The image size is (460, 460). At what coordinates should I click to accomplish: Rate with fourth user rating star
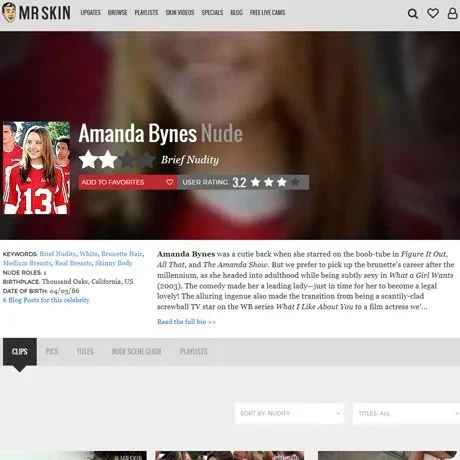295,182
